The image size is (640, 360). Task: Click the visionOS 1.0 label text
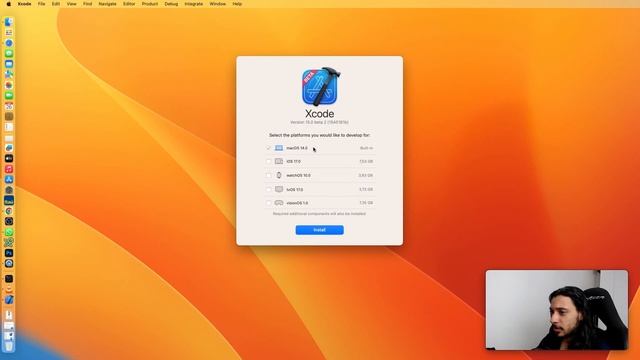point(297,203)
